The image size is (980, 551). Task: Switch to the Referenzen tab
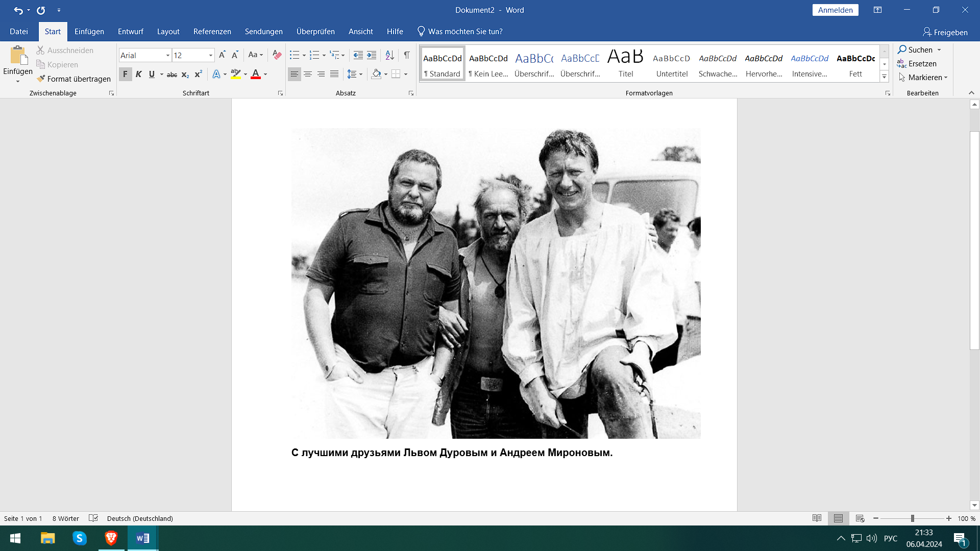coord(212,32)
